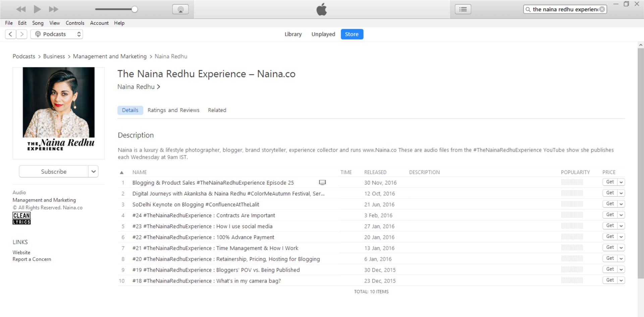Viewport: 644px width, 317px height.
Task: Sort by the NAME column header
Action: tap(140, 172)
